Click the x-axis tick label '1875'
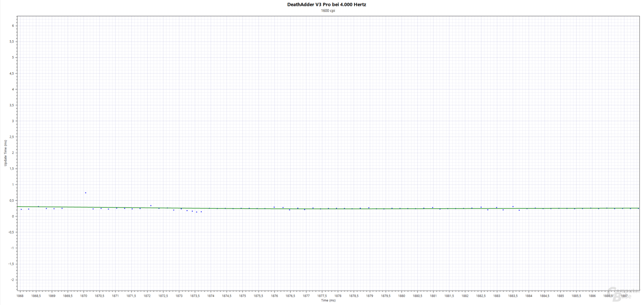 click(243, 296)
